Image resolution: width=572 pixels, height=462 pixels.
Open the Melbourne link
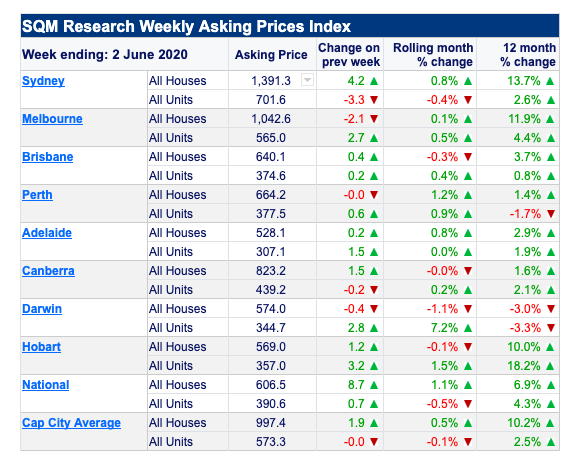(52, 119)
